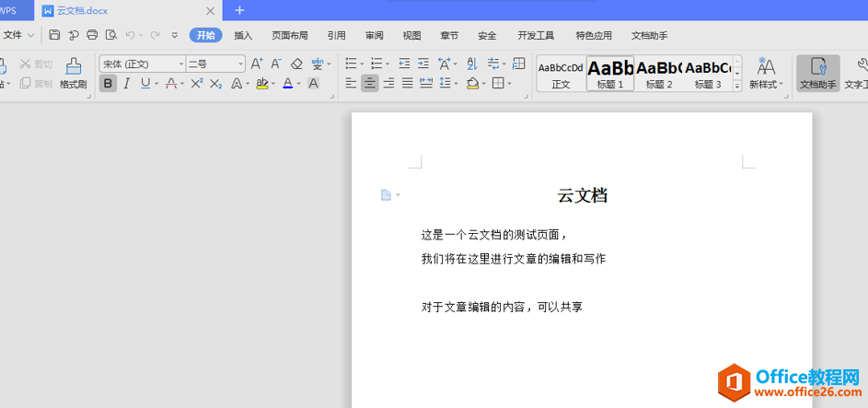Switch to the 特色应用 tab
This screenshot has width=868, height=408.
coord(594,35)
